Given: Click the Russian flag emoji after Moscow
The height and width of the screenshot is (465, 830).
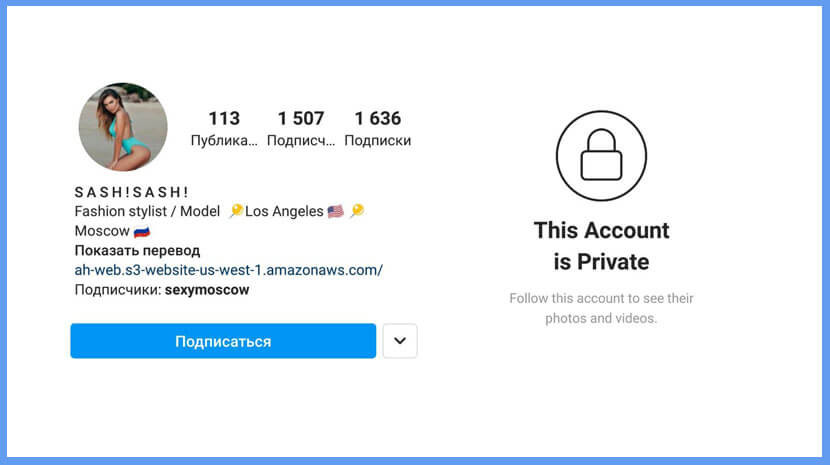Looking at the screenshot, I should [141, 231].
